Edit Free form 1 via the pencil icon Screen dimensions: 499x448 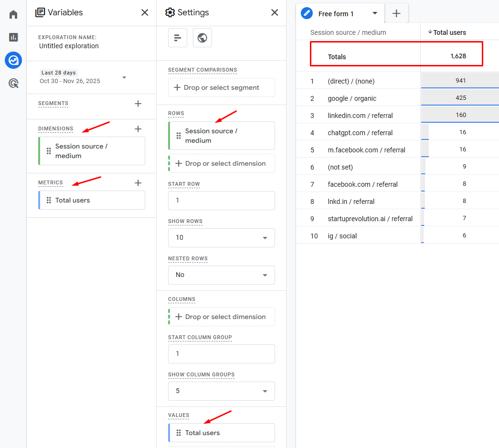[x=306, y=13]
